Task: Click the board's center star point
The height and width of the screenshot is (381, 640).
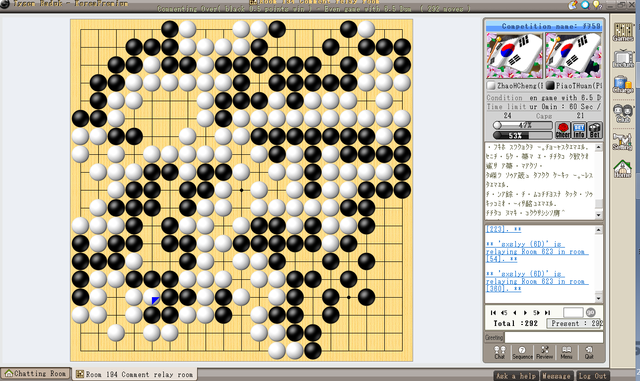Action: point(241,190)
